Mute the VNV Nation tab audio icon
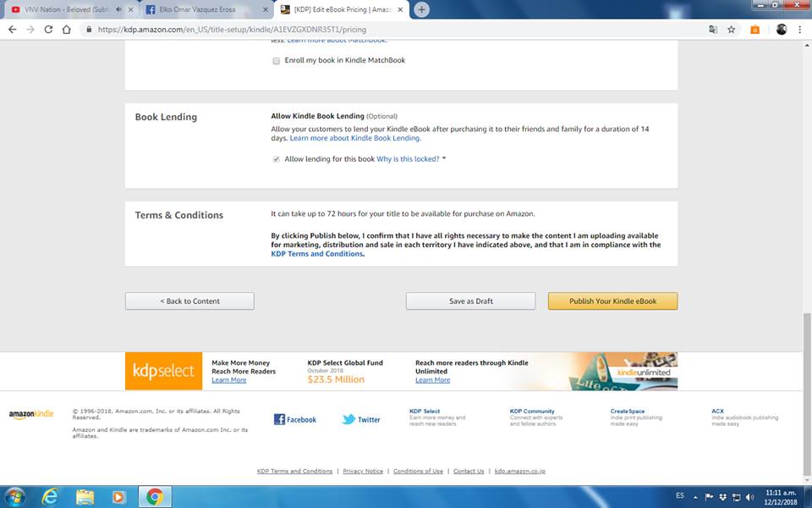The height and width of the screenshot is (508, 812). [x=118, y=10]
